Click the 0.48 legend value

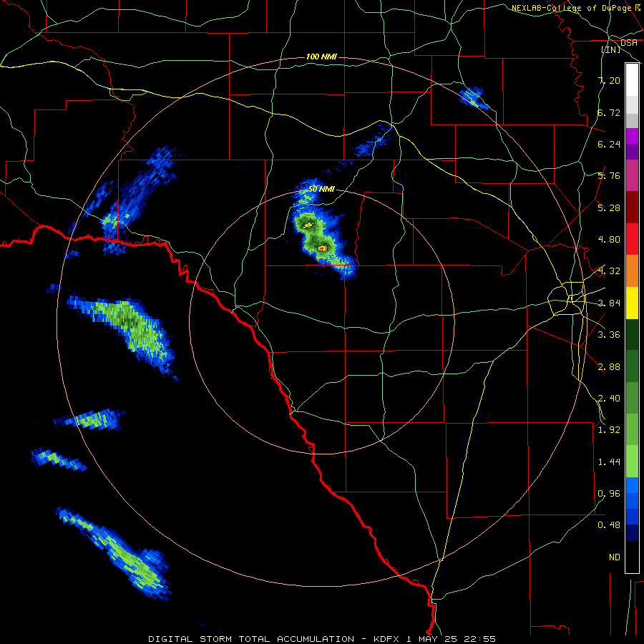pyautogui.click(x=609, y=525)
